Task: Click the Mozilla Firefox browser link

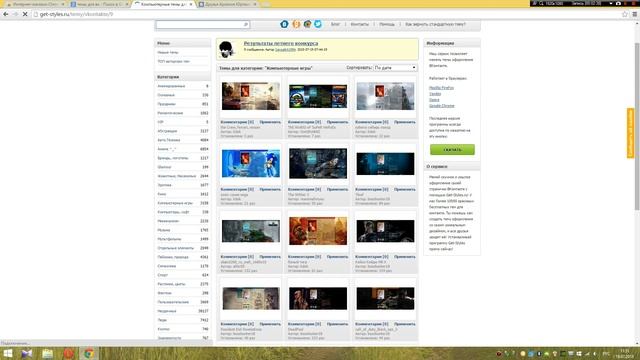Action: (441, 88)
